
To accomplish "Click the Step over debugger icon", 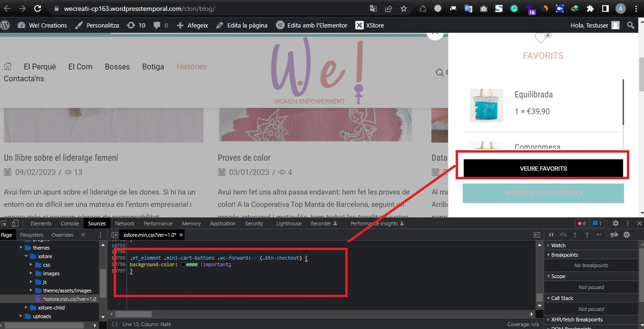I will point(563,235).
